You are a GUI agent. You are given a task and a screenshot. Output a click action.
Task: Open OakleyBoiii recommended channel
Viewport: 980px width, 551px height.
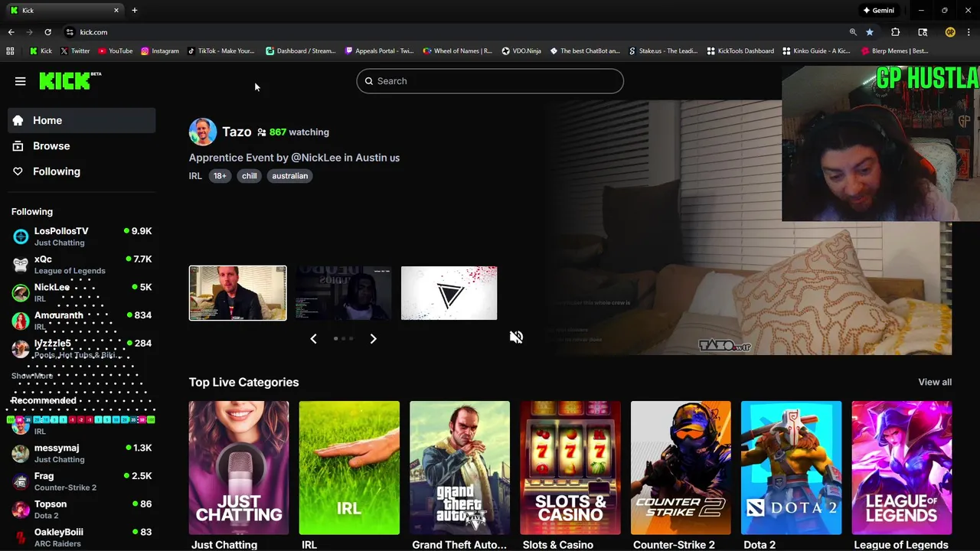point(82,537)
